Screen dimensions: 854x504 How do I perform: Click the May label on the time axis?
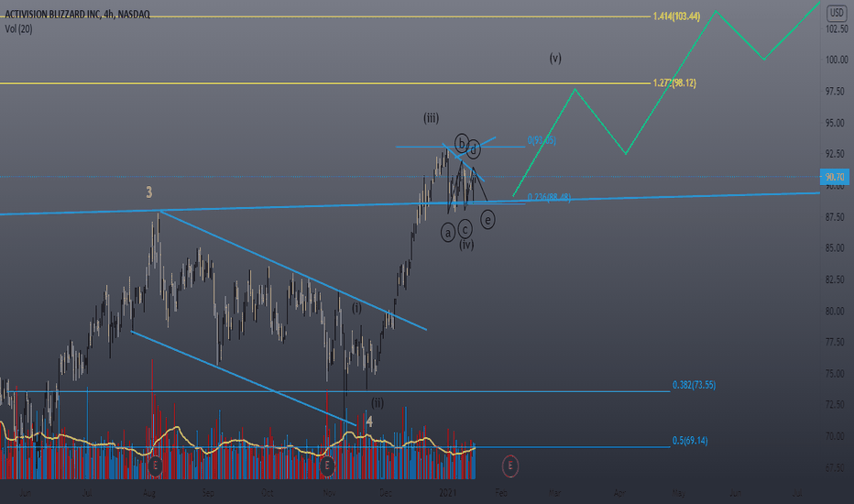pos(679,493)
